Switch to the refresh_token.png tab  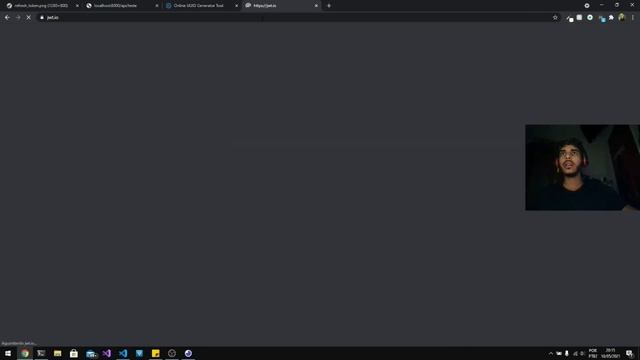(x=41, y=6)
